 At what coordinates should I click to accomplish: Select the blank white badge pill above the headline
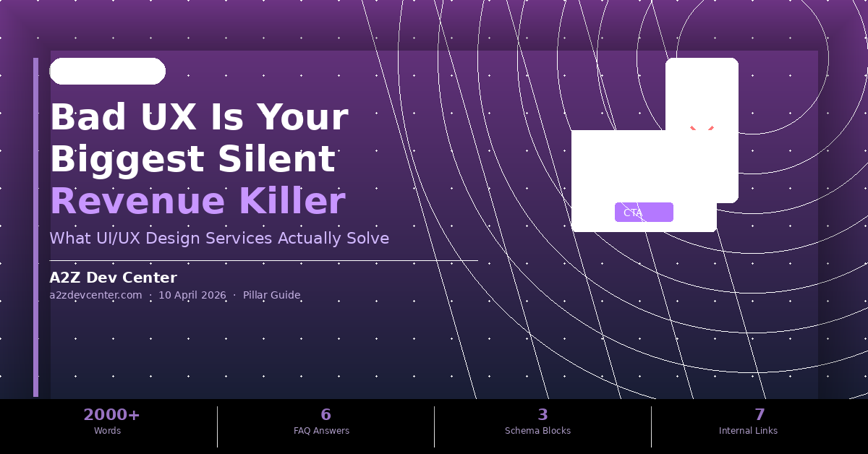point(107,71)
